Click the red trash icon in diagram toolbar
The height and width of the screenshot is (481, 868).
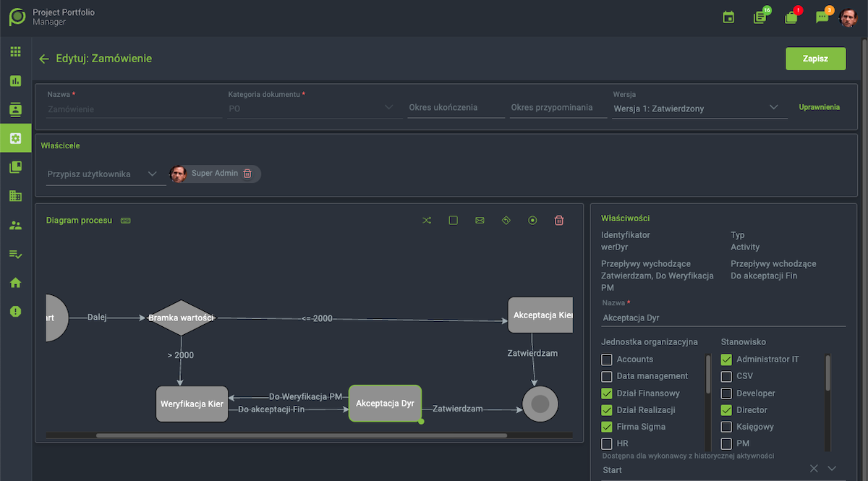pyautogui.click(x=558, y=221)
